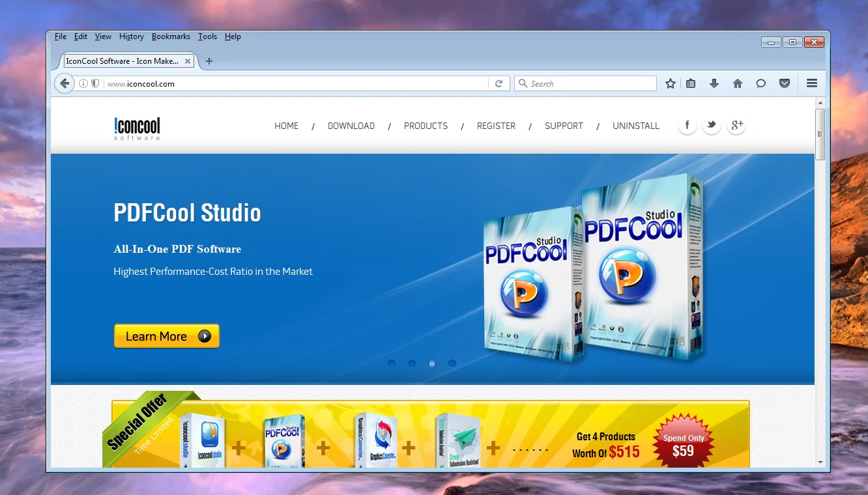Open the File menu
868x495 pixels.
[x=61, y=36]
